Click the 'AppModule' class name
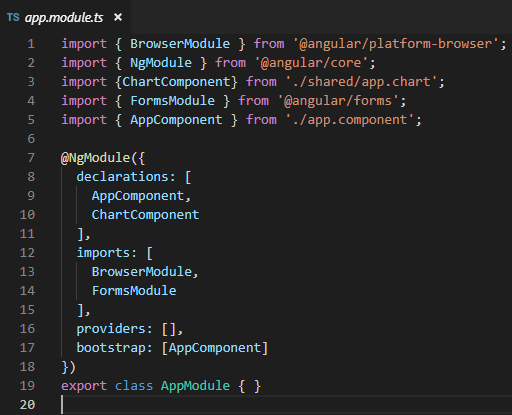This screenshot has height=415, width=512. (x=195, y=386)
